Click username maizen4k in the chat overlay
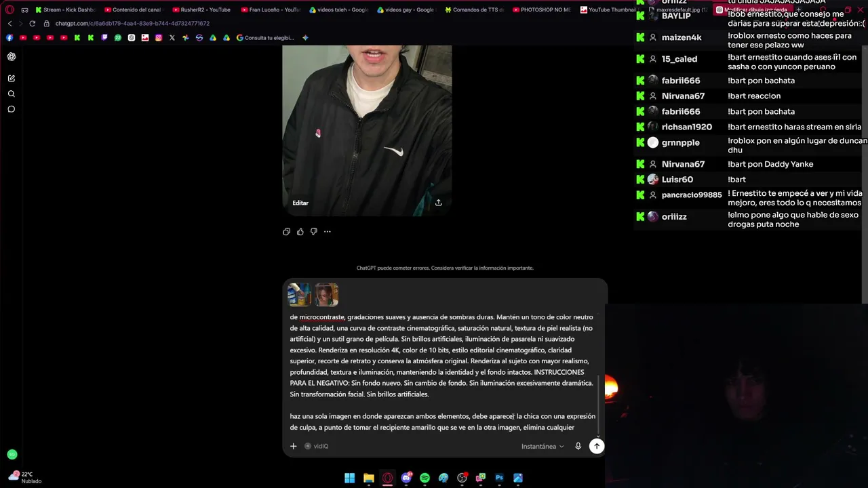The image size is (868, 488). pyautogui.click(x=682, y=37)
